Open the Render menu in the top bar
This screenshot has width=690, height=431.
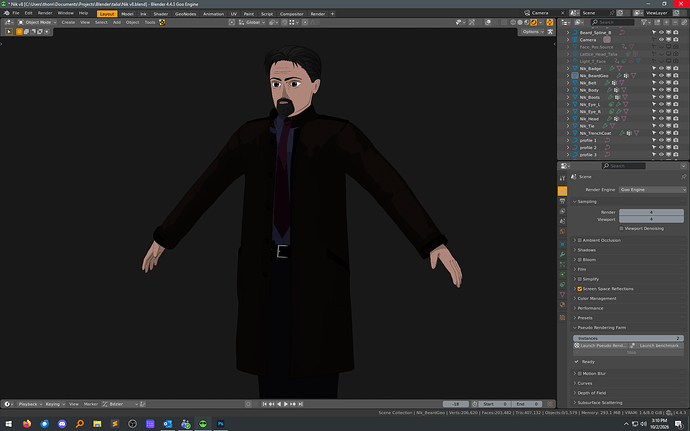click(x=45, y=13)
